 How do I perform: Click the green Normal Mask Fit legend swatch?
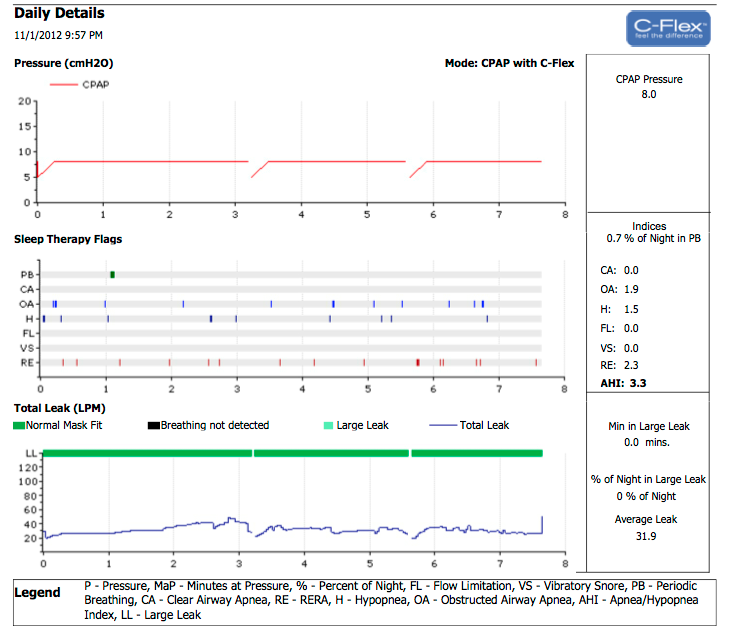pos(19,425)
